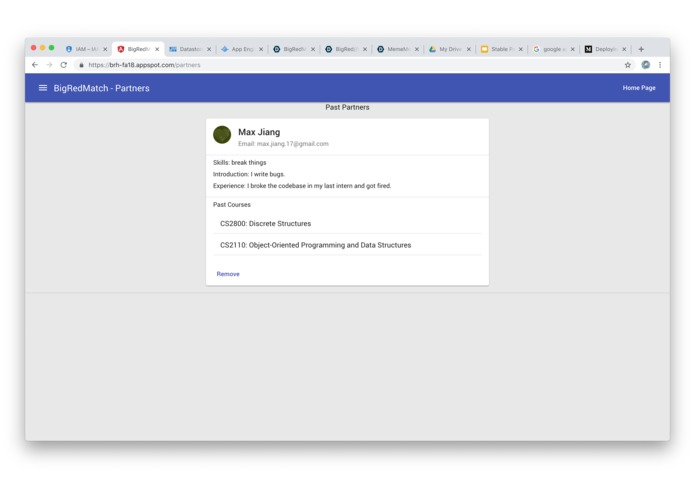Open the Chrome three-dot menu
This screenshot has width=695, height=494.
[x=660, y=65]
